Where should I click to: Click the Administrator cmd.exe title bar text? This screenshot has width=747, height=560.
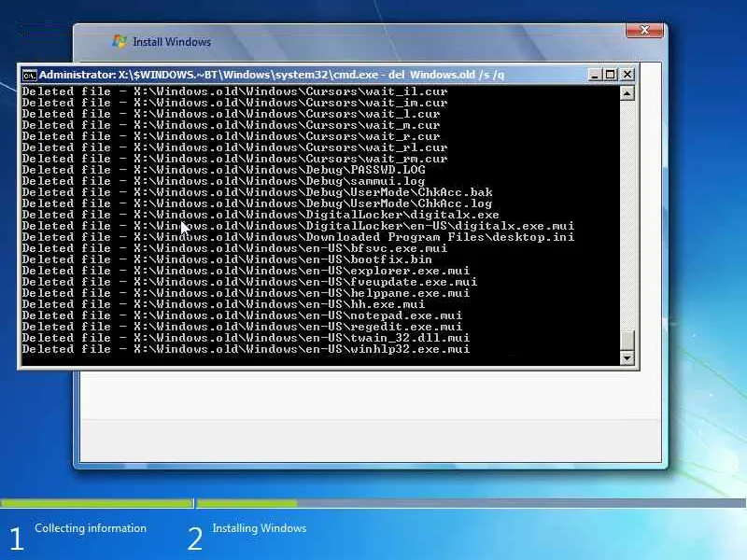pos(272,75)
